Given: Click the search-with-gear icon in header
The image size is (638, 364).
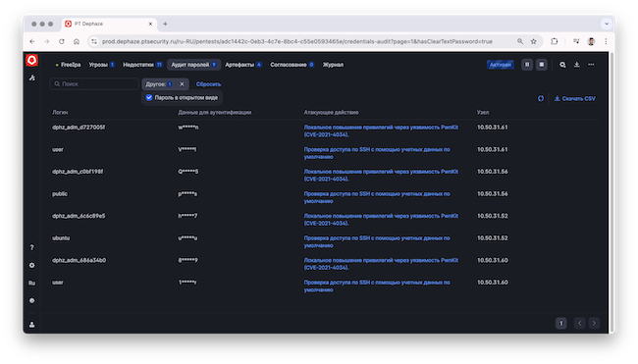Looking at the screenshot, I should point(562,64).
